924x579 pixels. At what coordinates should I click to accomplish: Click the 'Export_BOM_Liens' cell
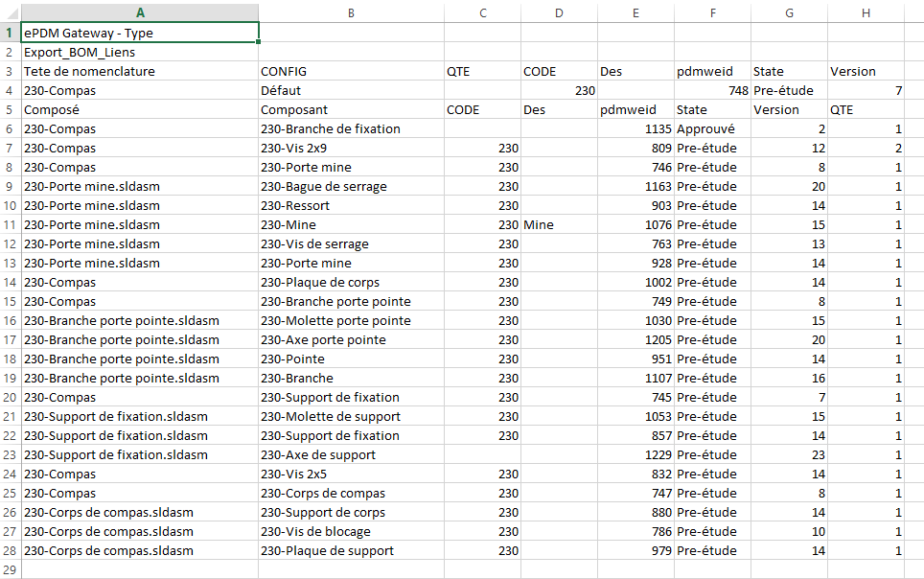coord(140,53)
